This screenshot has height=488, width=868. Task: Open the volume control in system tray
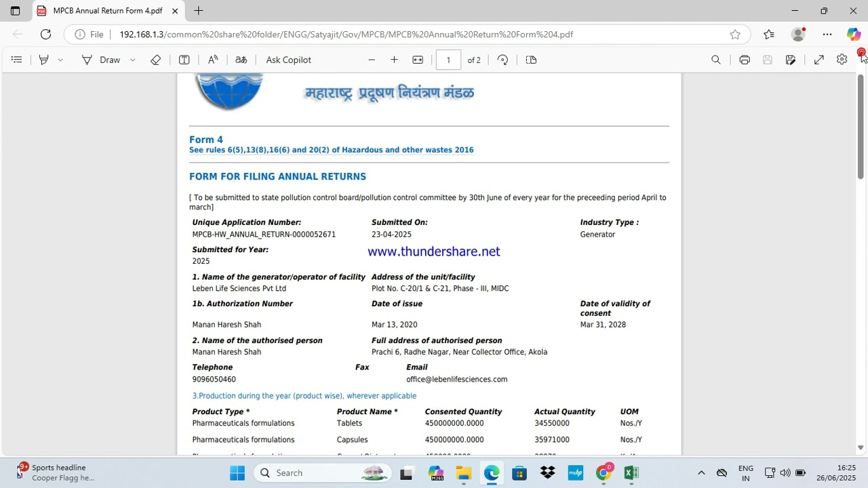(x=785, y=473)
